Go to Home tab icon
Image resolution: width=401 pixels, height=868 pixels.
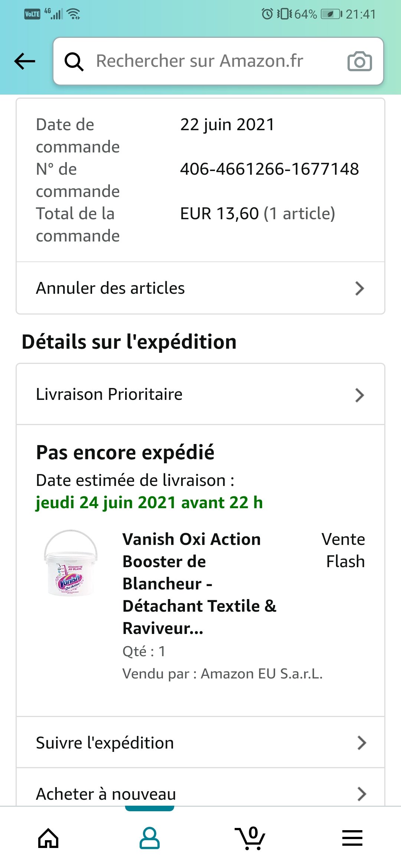48,838
